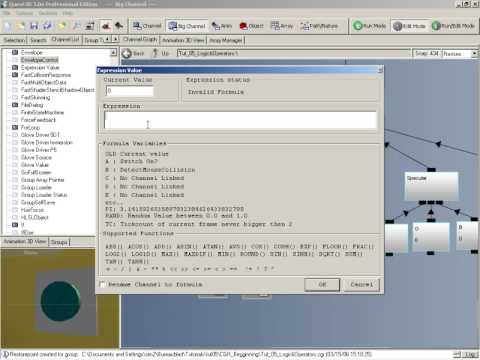Open the Path/Nature section in toolbar

pos(319,26)
